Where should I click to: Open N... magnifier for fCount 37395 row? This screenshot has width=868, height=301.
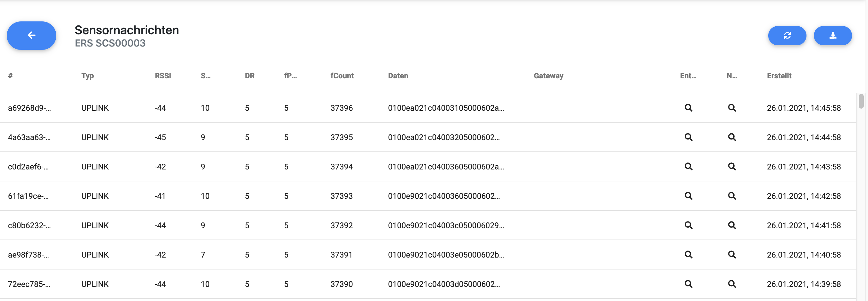[x=731, y=137]
